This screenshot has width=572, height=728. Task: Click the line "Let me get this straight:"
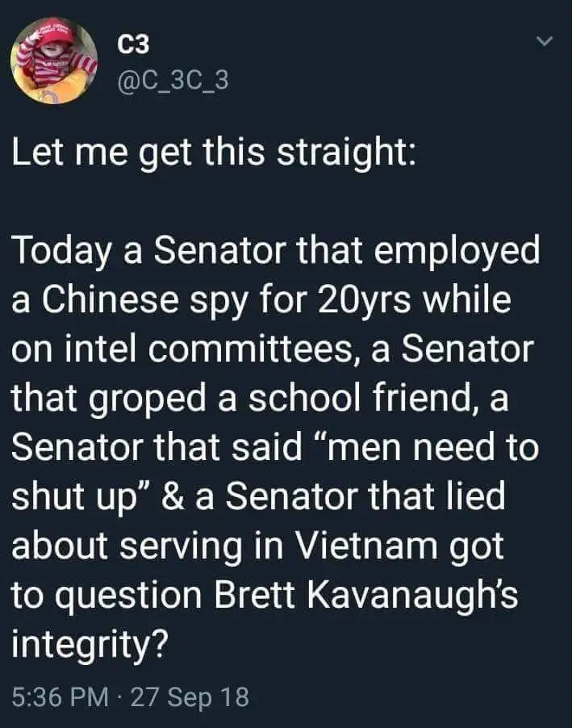[212, 153]
